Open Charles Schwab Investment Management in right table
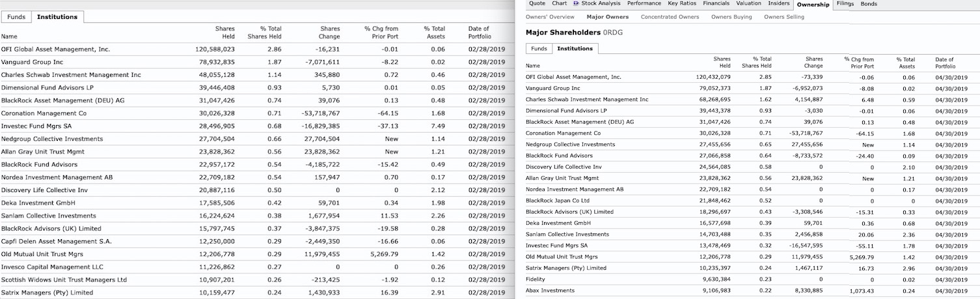Screen dimensions: 980x299 click(587, 99)
